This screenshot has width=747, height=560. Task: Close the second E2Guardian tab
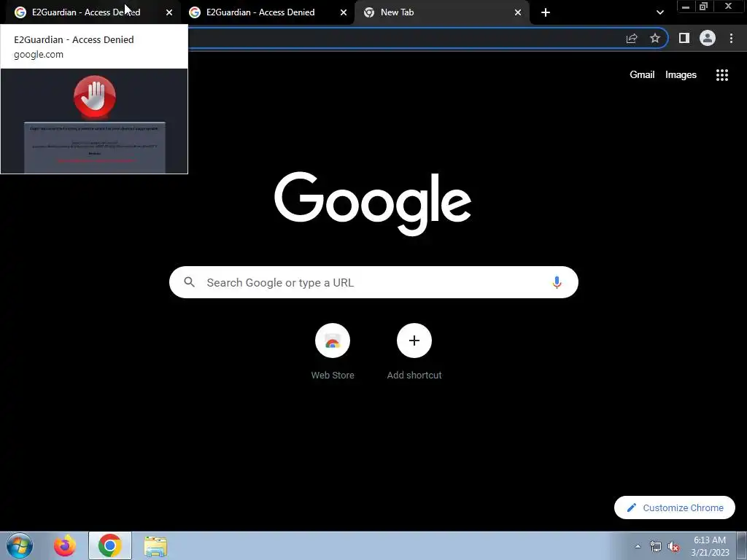pyautogui.click(x=344, y=13)
